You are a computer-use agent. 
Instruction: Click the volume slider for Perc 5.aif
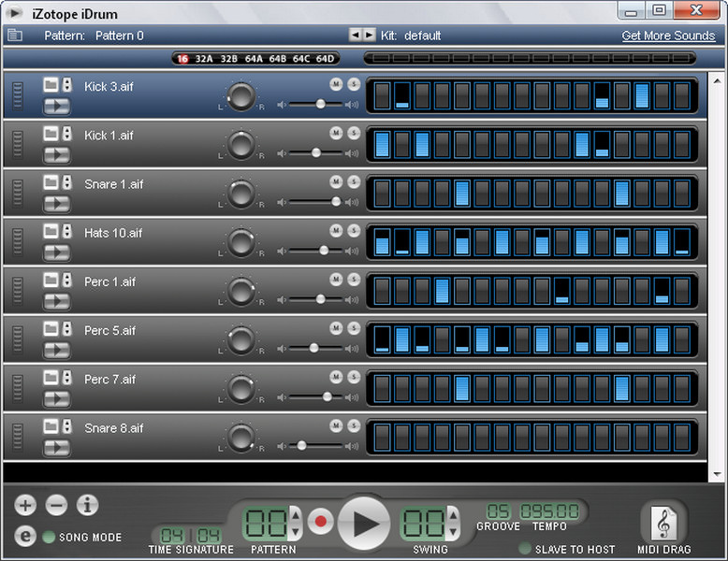[313, 348]
